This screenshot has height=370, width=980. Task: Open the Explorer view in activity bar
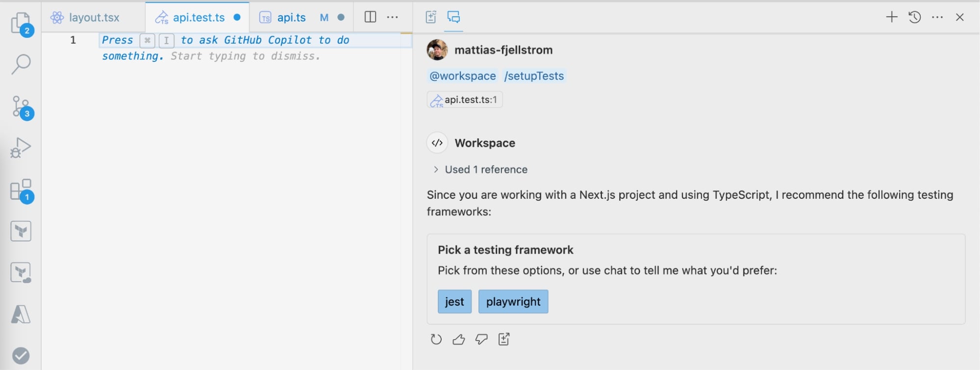pos(21,23)
